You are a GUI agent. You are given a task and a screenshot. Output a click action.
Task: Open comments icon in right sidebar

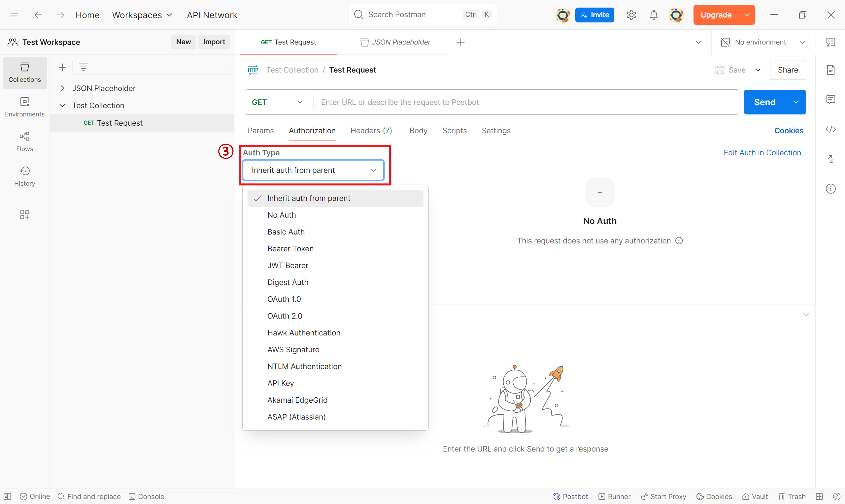[x=830, y=100]
